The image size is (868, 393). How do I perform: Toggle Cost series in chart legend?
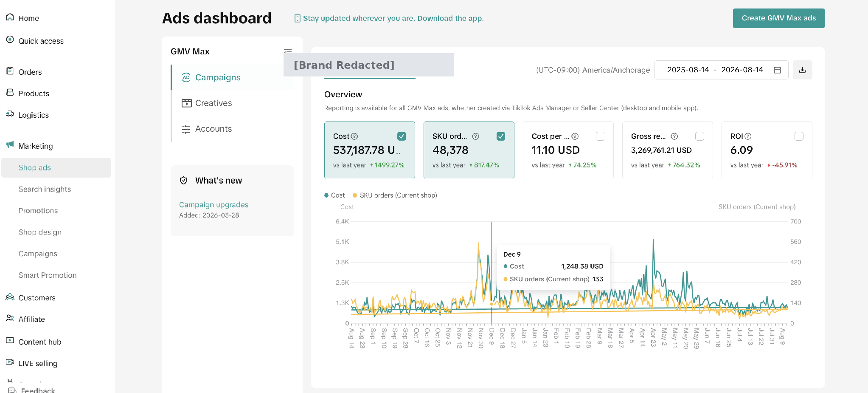[334, 195]
